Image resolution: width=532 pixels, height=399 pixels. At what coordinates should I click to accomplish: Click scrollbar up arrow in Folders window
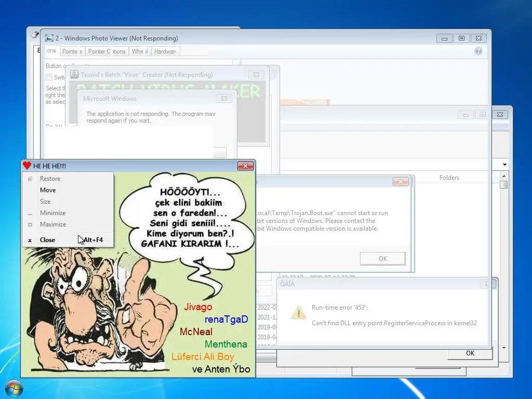tap(504, 176)
